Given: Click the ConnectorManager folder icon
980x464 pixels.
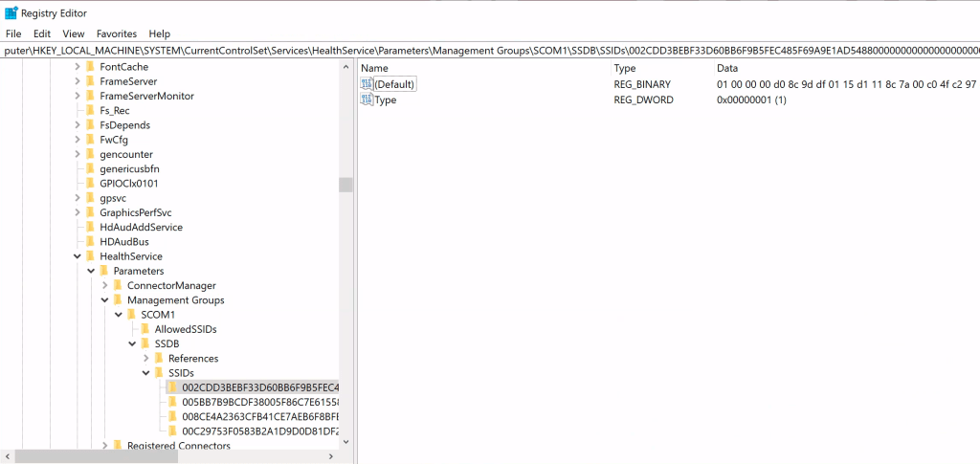Looking at the screenshot, I should (118, 286).
